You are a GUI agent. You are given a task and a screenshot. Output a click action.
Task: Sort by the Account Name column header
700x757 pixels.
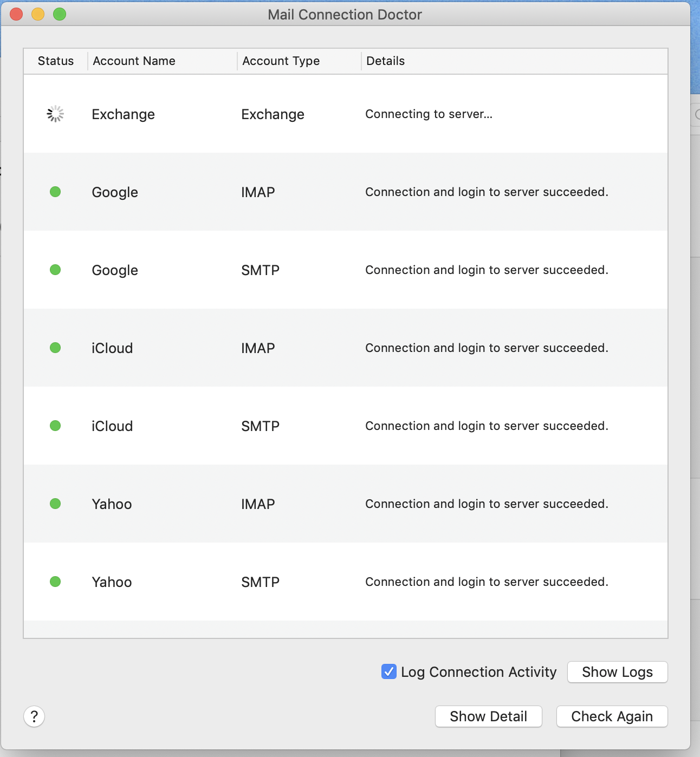pos(134,61)
